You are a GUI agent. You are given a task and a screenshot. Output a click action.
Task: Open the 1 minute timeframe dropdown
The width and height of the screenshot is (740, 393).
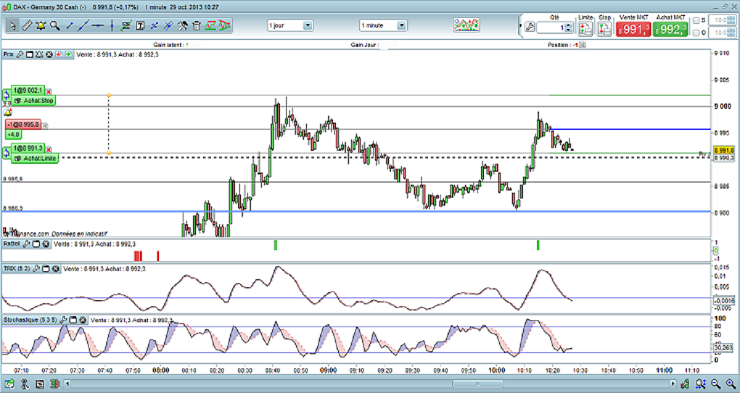coord(383,25)
